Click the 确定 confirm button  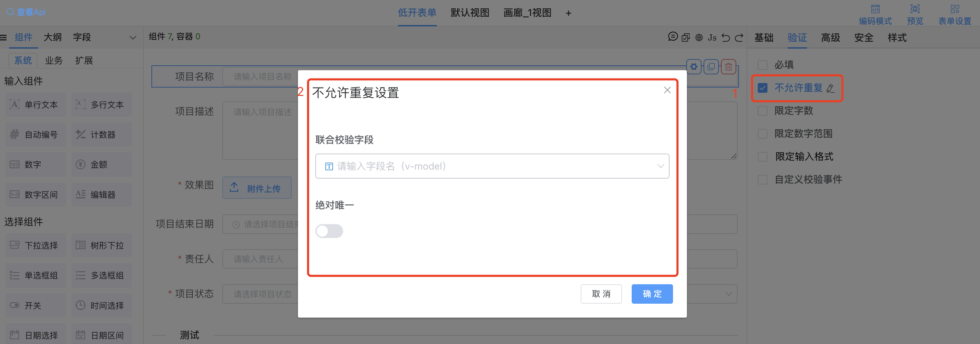tap(652, 294)
